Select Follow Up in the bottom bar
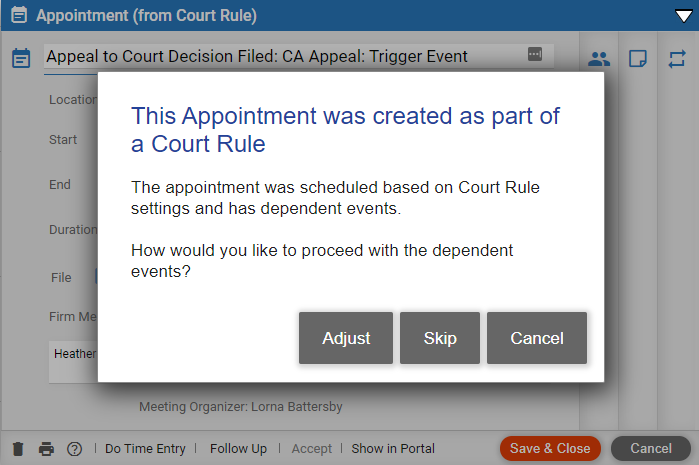 pyautogui.click(x=238, y=449)
